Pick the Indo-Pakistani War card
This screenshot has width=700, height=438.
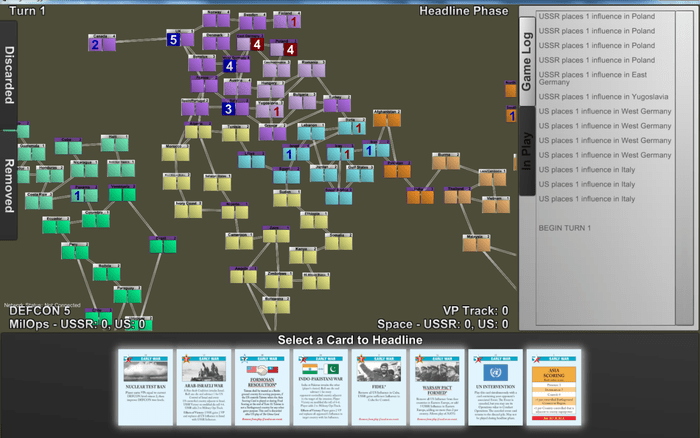(321, 387)
